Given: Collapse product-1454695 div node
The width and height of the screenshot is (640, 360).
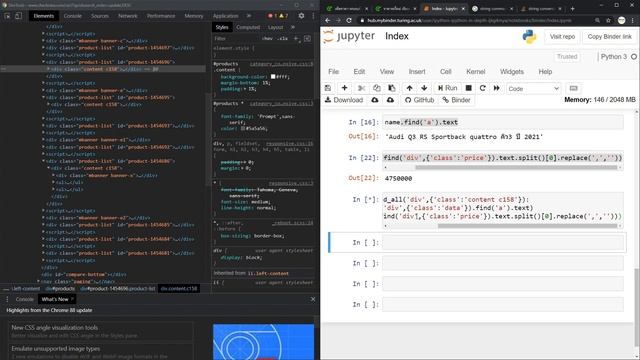Looking at the screenshot, I should [43, 98].
